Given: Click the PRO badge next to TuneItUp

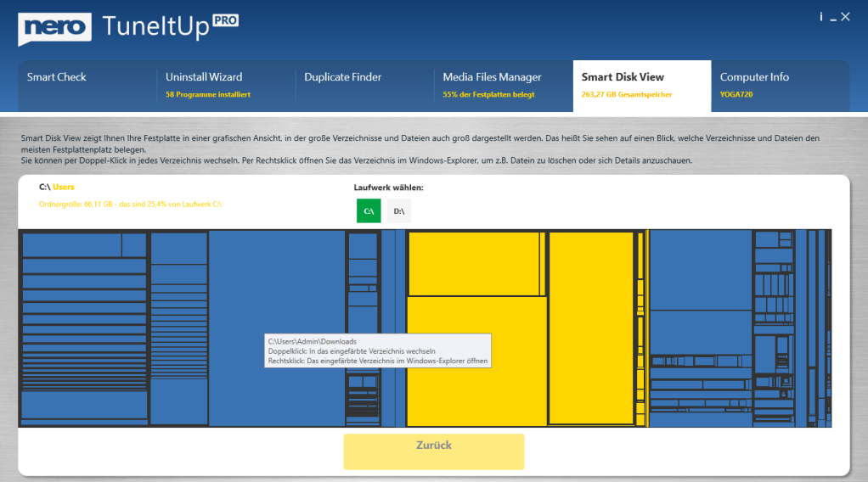Looking at the screenshot, I should click(225, 21).
